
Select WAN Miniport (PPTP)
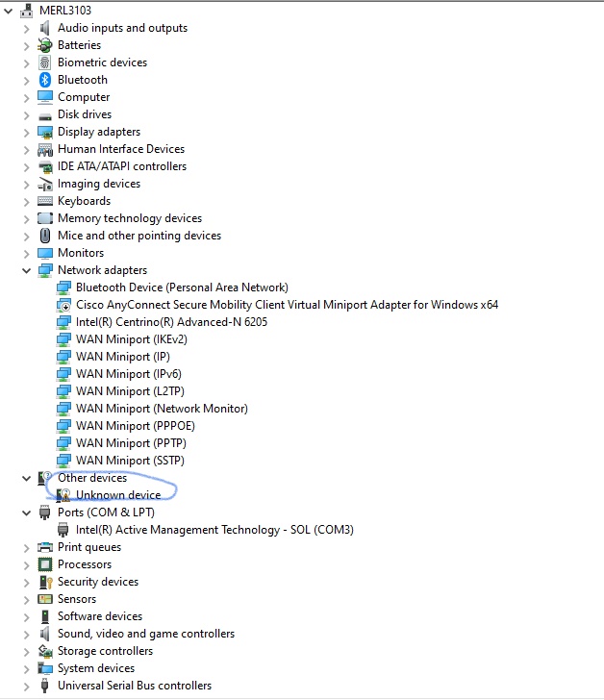click(131, 443)
